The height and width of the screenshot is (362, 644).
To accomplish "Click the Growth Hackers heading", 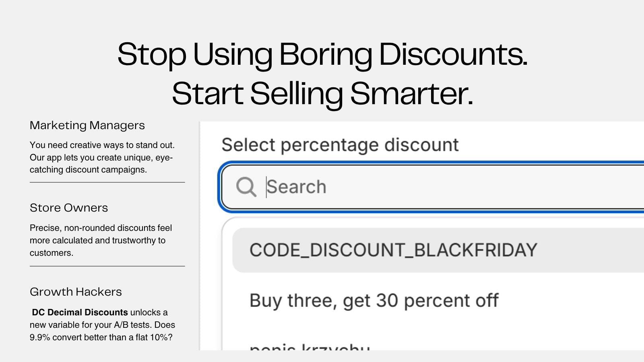I will pyautogui.click(x=76, y=292).
